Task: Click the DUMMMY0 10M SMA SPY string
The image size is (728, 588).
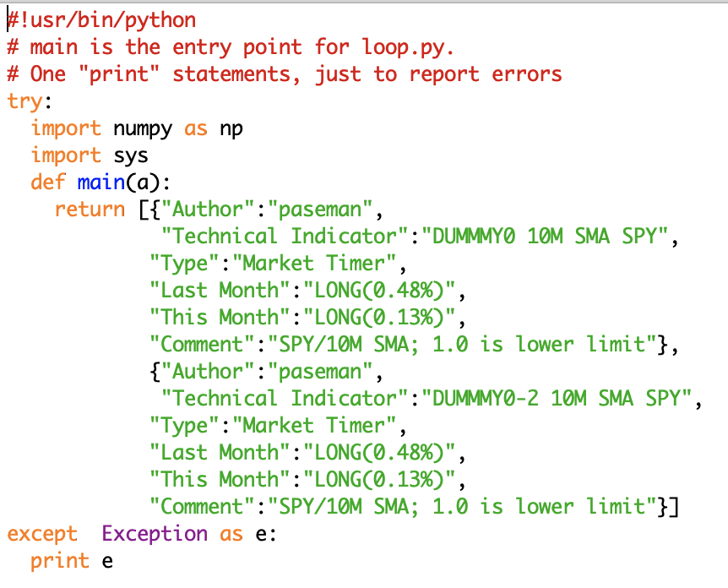Action: pyautogui.click(x=550, y=236)
